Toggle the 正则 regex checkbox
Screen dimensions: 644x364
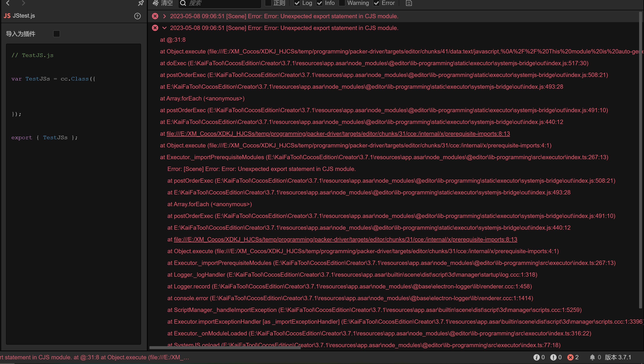coord(268,3)
